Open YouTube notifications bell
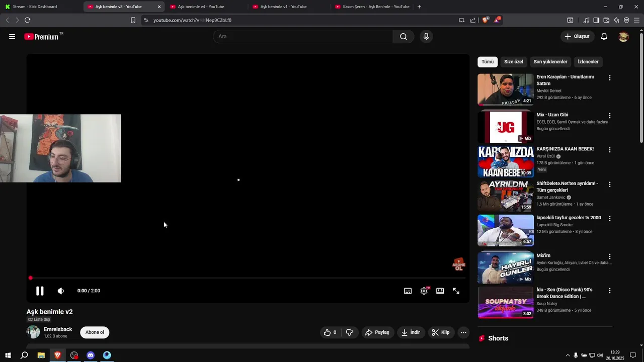Screen dimensions: 644x362 (604, 37)
